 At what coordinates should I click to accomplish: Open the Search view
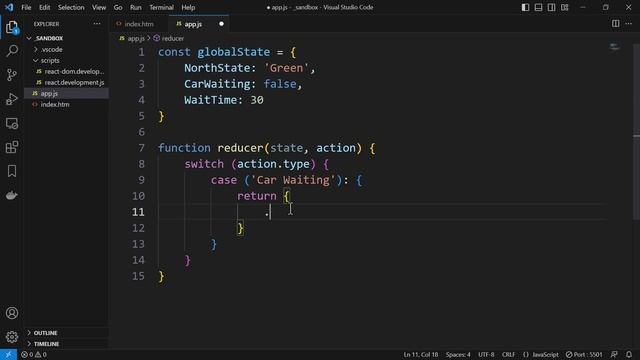(12, 51)
